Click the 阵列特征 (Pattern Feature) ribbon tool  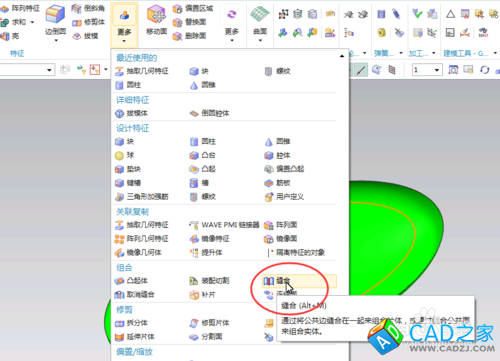click(x=19, y=8)
